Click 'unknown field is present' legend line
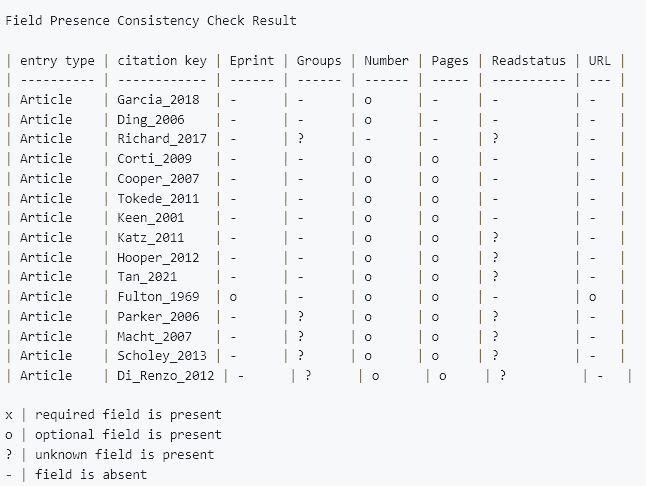 point(110,455)
